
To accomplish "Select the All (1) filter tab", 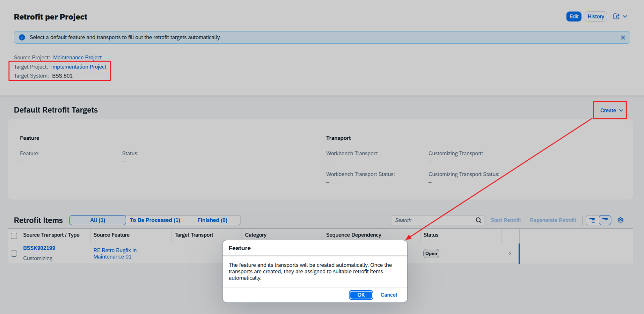I will click(98, 220).
